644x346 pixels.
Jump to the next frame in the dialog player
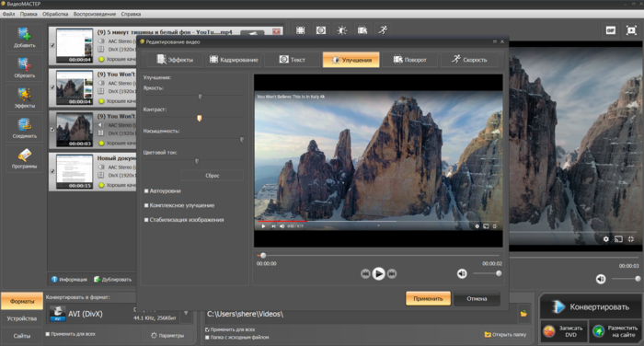coord(392,273)
